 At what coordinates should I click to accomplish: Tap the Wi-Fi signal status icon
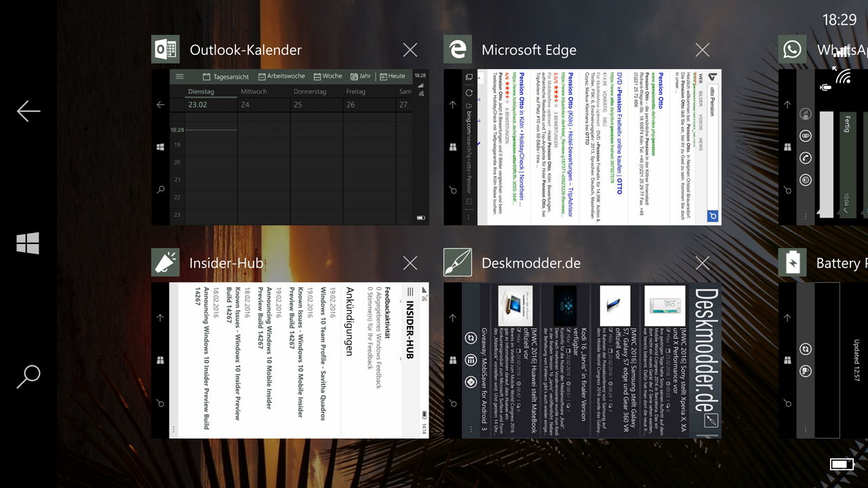843,76
